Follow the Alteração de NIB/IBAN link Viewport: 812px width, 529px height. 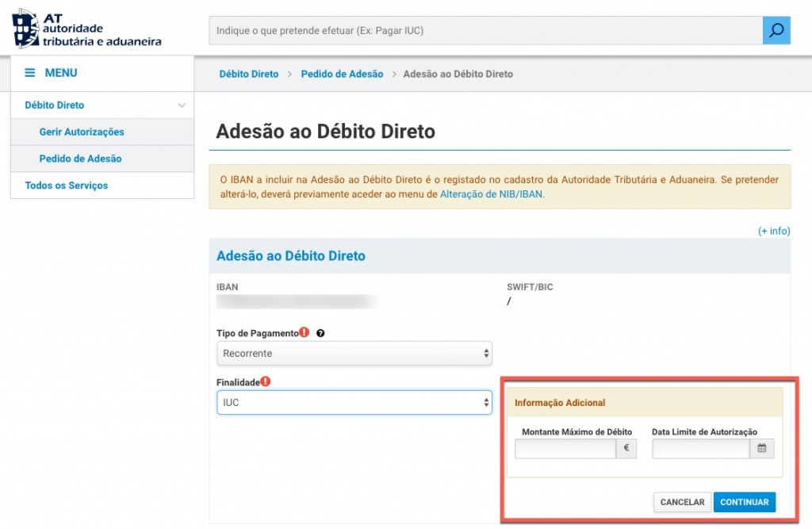[x=492, y=194]
